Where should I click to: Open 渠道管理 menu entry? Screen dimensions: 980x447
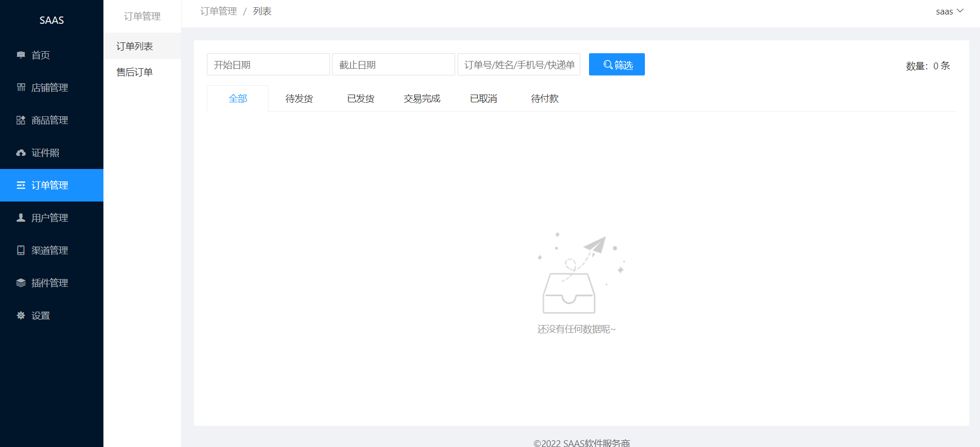[52, 250]
